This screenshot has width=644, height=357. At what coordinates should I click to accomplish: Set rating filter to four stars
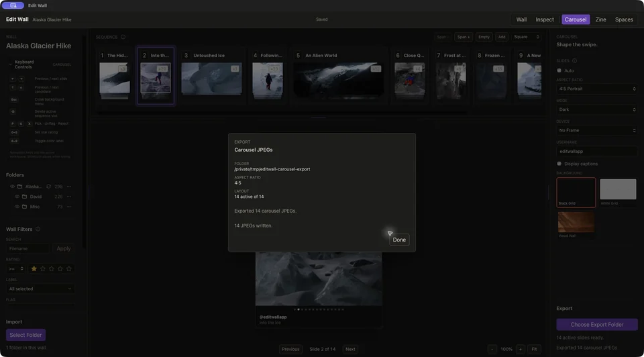[x=60, y=268]
